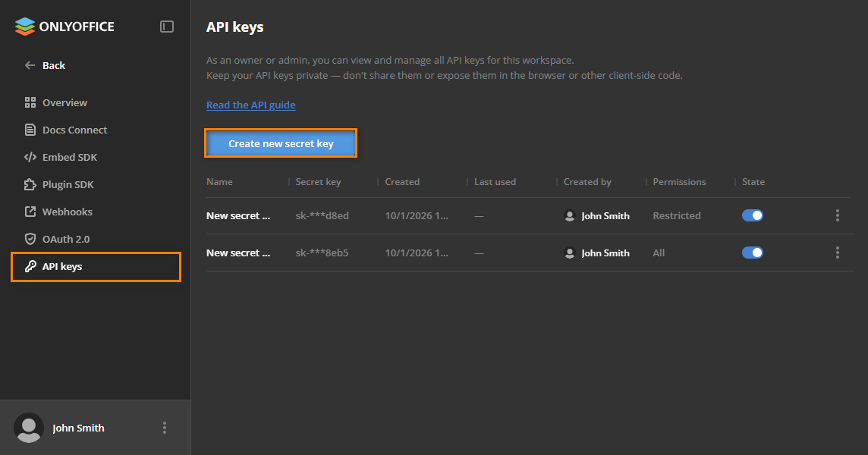Click John Smith's name in the Restricted key row
The height and width of the screenshot is (455, 868).
pyautogui.click(x=605, y=216)
